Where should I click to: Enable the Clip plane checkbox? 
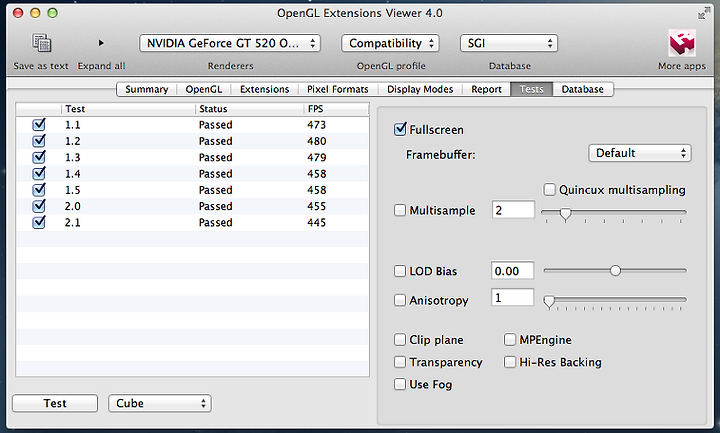[400, 340]
